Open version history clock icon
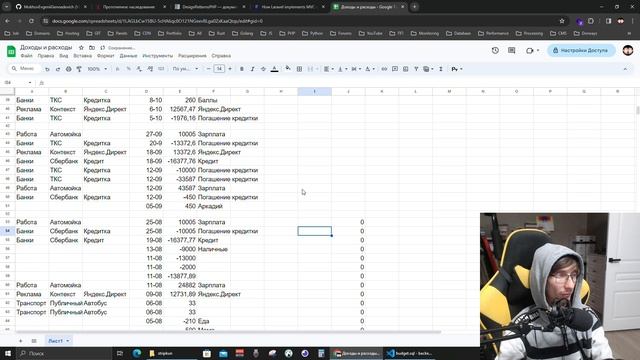The image size is (640, 360). [x=495, y=50]
